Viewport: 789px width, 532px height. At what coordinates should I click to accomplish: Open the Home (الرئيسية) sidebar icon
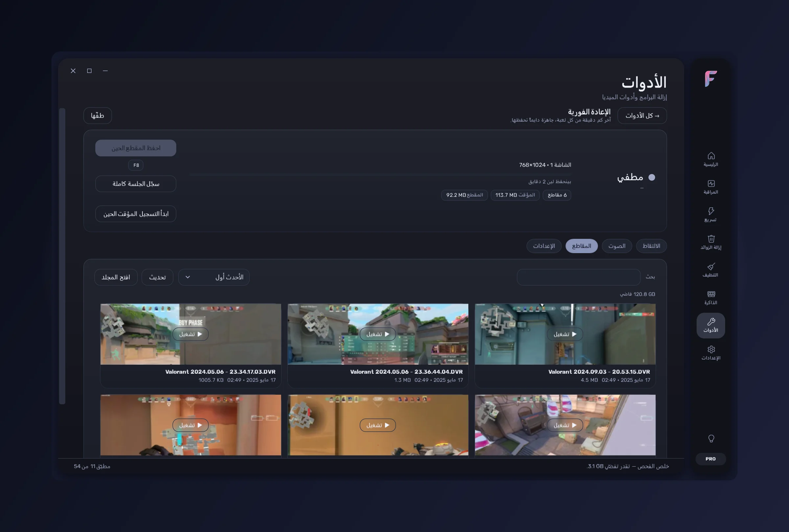coord(711,159)
